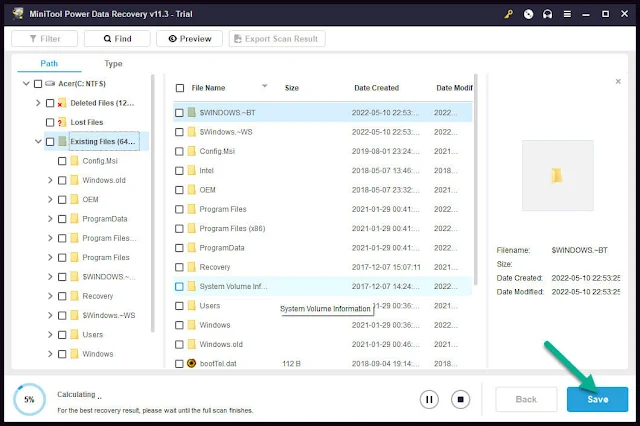This screenshot has width=640, height=426.
Task: Check the Lost Files checkbox
Action: click(50, 122)
